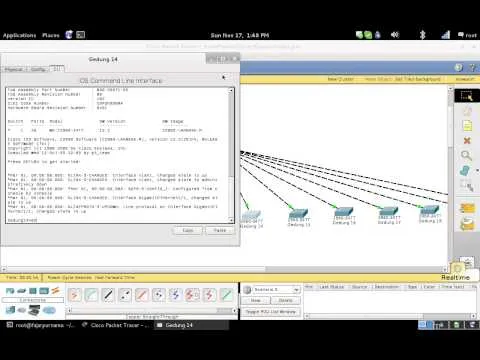Select the Fiber cable connection icon
This screenshot has width=480, height=360.
142,295
